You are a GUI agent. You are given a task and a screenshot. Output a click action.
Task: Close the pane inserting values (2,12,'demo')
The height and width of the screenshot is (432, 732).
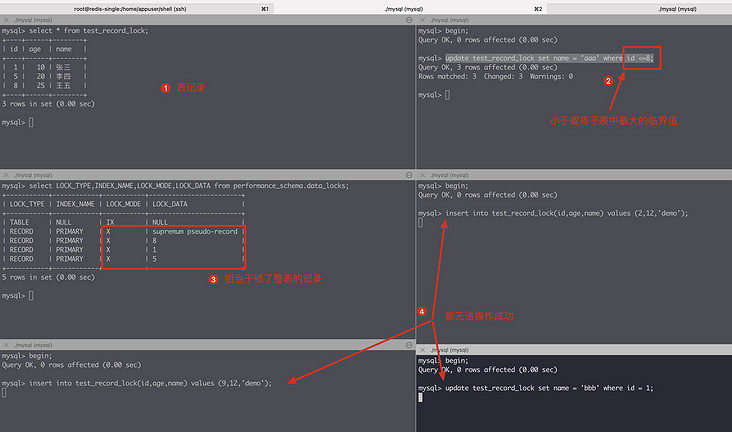(422, 175)
